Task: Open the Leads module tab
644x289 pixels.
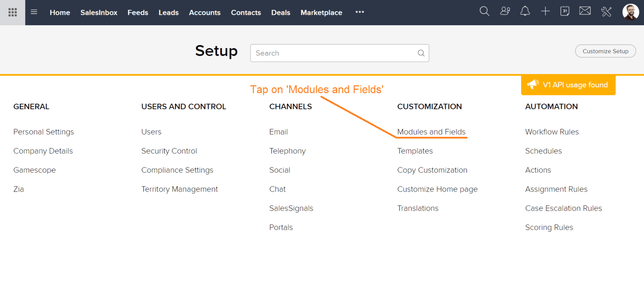Action: coord(169,12)
